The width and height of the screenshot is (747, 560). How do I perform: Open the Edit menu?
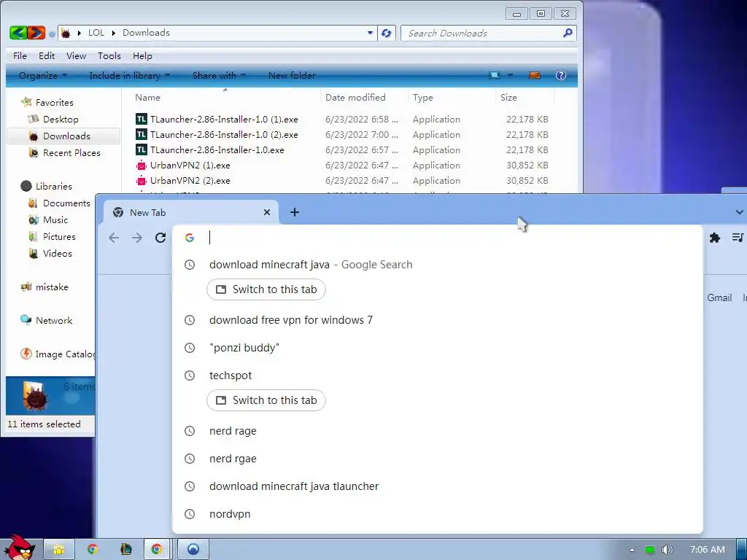(x=47, y=55)
